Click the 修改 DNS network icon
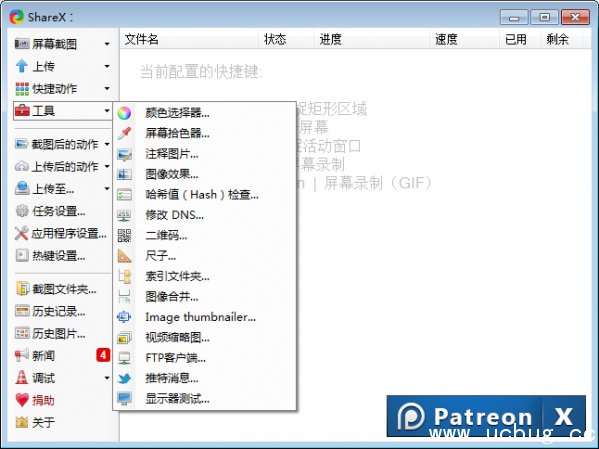 pyautogui.click(x=124, y=215)
